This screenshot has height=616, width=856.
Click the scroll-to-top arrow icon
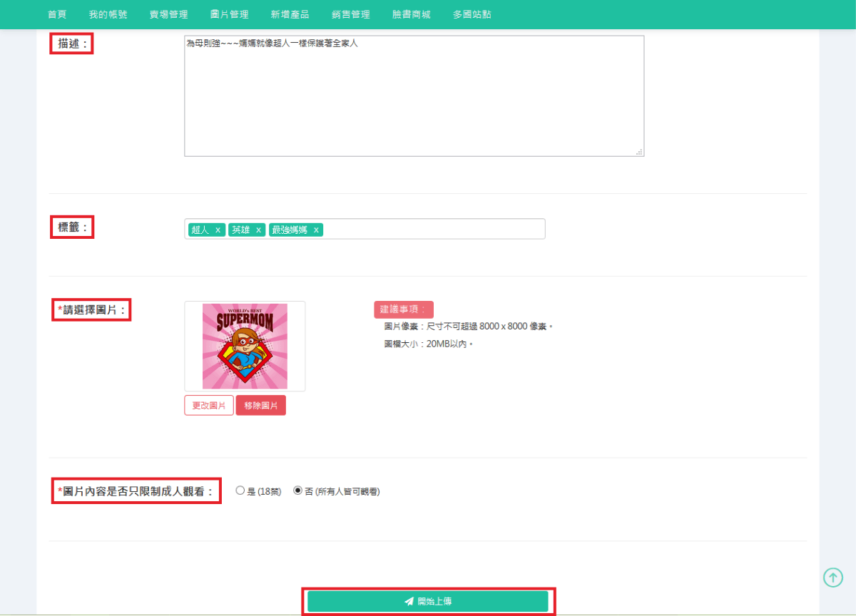[x=832, y=577]
